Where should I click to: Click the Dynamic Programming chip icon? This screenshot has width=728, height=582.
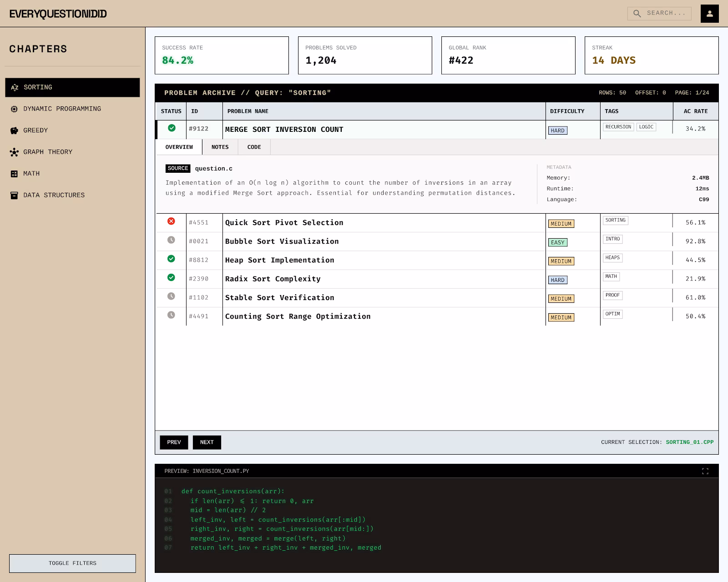14,109
